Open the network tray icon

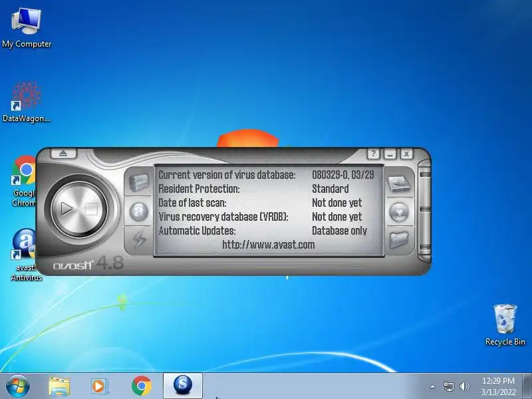tap(448, 386)
